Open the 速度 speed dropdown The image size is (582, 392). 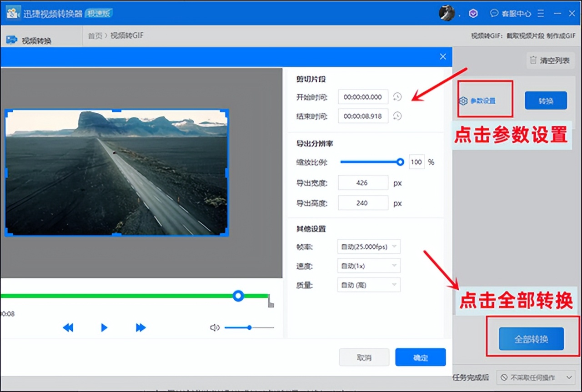pyautogui.click(x=368, y=266)
